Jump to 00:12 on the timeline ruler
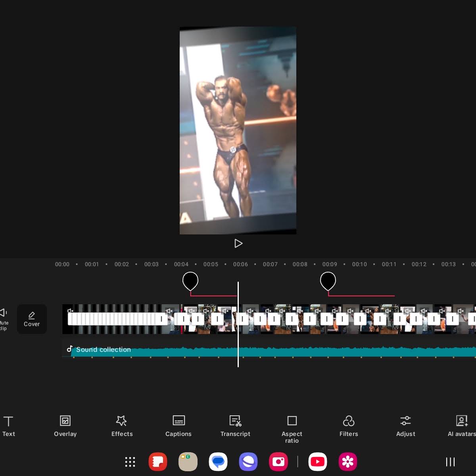This screenshot has height=476, width=476. click(x=419, y=264)
